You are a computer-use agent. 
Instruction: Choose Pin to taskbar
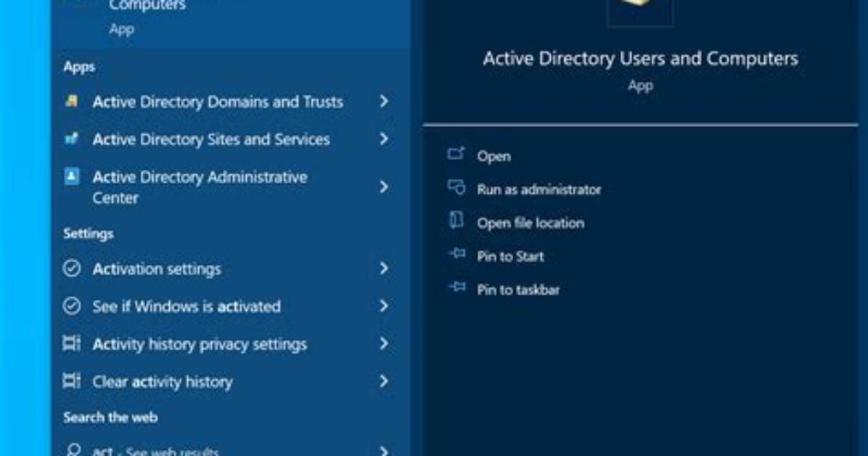pyautogui.click(x=518, y=290)
